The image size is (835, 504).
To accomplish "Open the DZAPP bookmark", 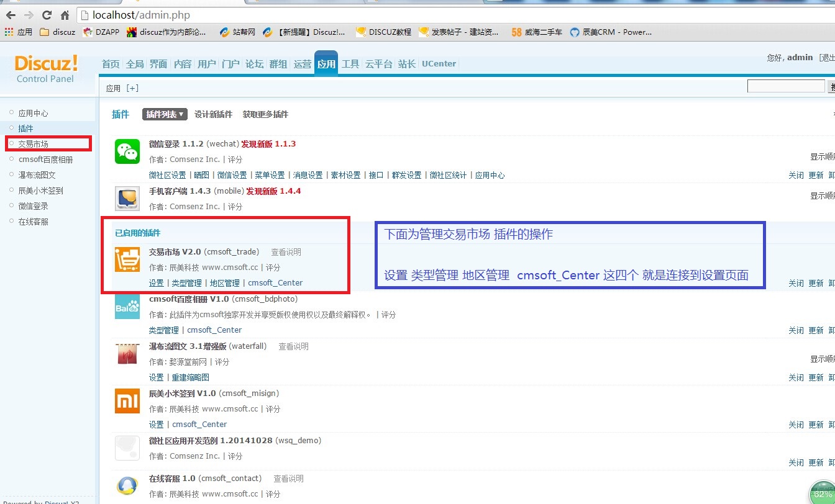I will click(x=101, y=32).
